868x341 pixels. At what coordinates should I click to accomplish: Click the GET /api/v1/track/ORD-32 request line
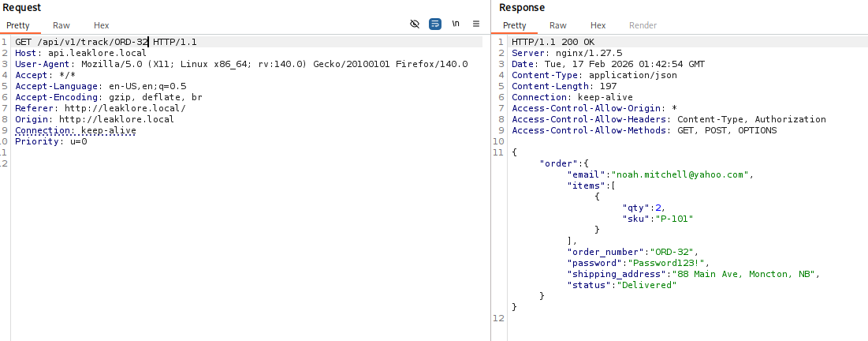[106, 41]
